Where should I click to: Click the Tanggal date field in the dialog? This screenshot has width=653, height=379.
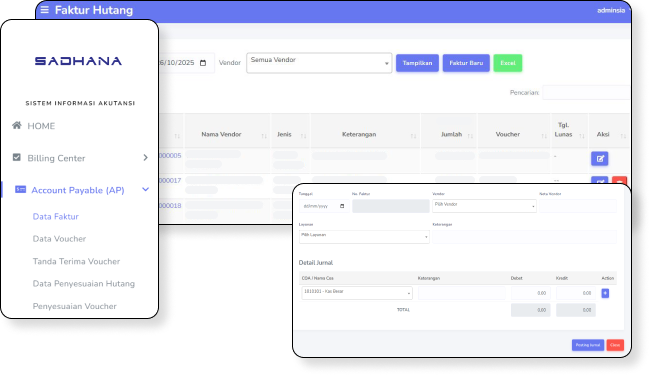point(324,206)
